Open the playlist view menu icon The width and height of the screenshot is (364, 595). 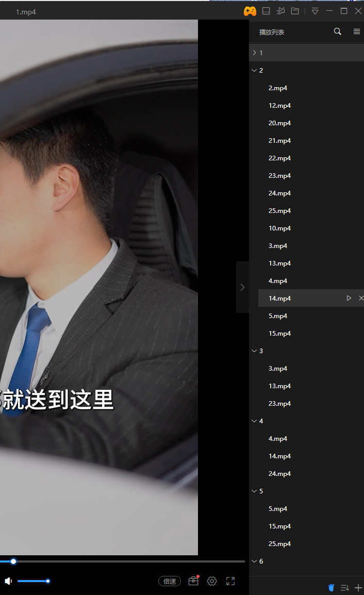point(356,31)
